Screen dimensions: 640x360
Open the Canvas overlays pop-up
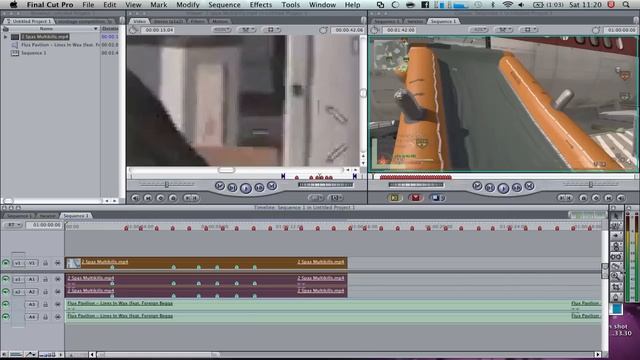tap(529, 30)
